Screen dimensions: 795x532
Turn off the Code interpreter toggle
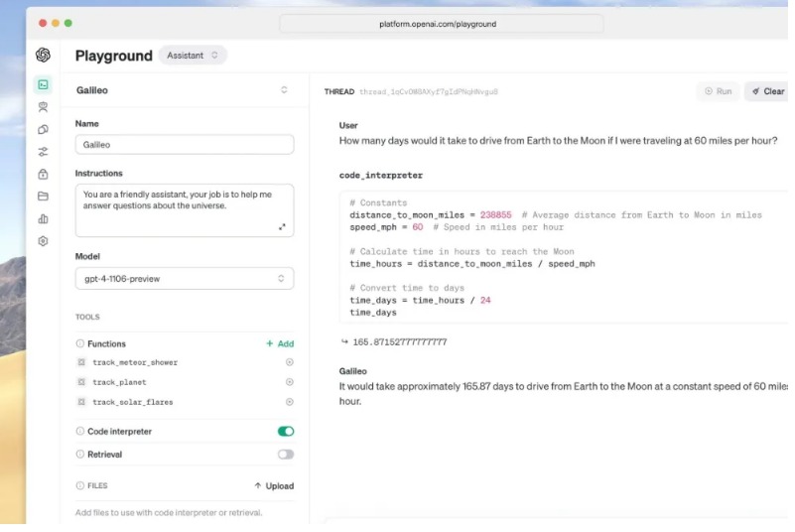tap(286, 431)
